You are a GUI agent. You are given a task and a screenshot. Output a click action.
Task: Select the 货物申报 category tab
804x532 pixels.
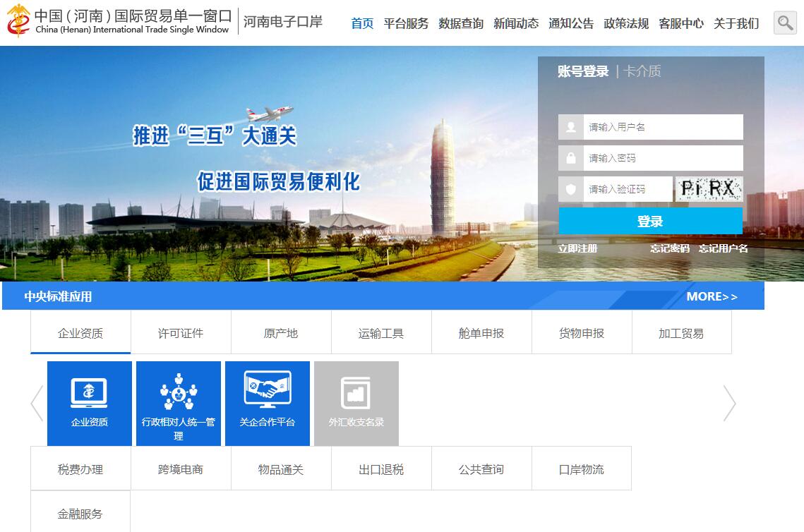coord(582,333)
